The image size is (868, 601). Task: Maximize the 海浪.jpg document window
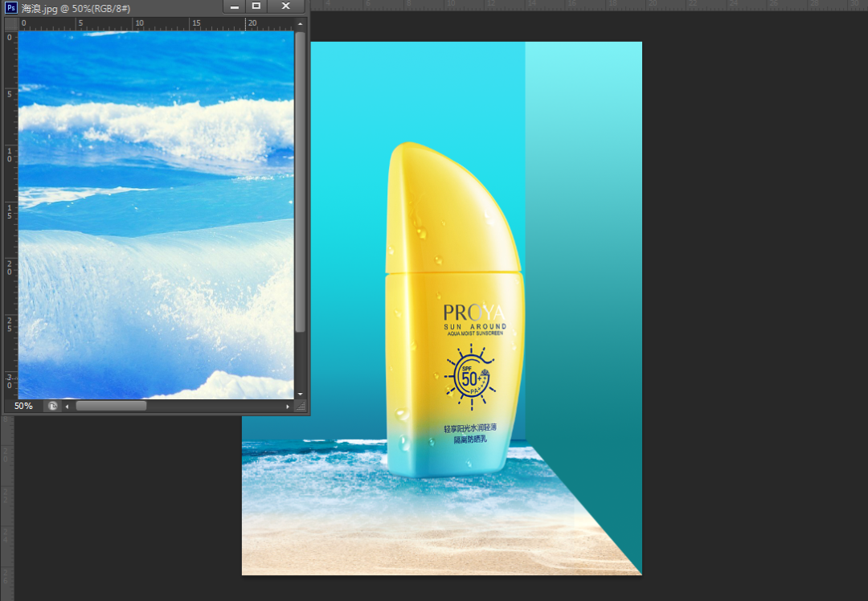pyautogui.click(x=256, y=6)
